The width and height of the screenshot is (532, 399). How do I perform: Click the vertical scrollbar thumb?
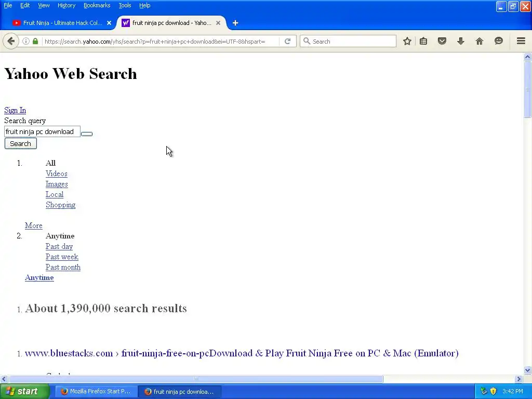click(527, 89)
